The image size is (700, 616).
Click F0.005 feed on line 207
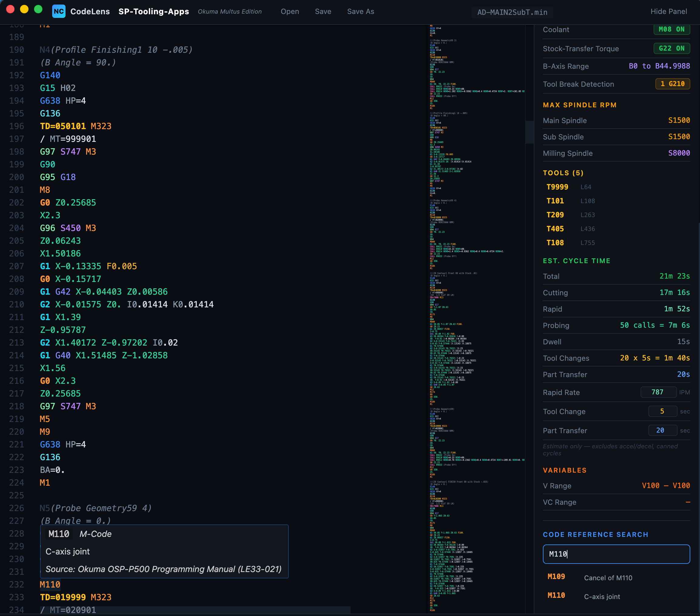point(122,266)
